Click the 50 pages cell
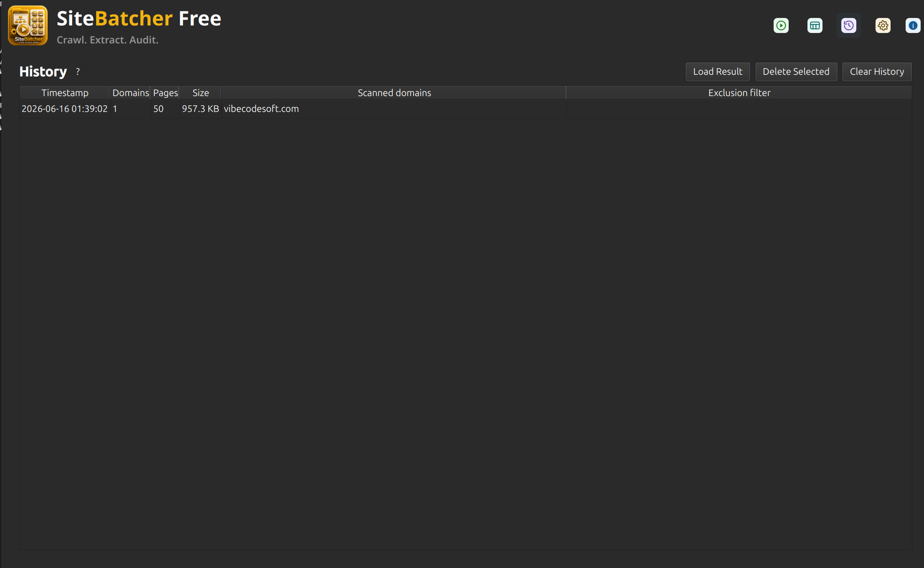This screenshot has height=568, width=924. click(x=165, y=109)
